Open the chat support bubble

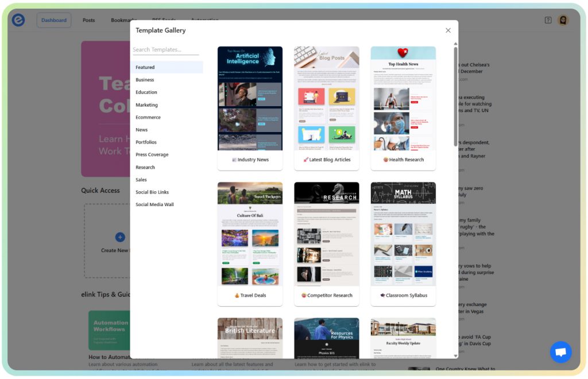point(560,351)
